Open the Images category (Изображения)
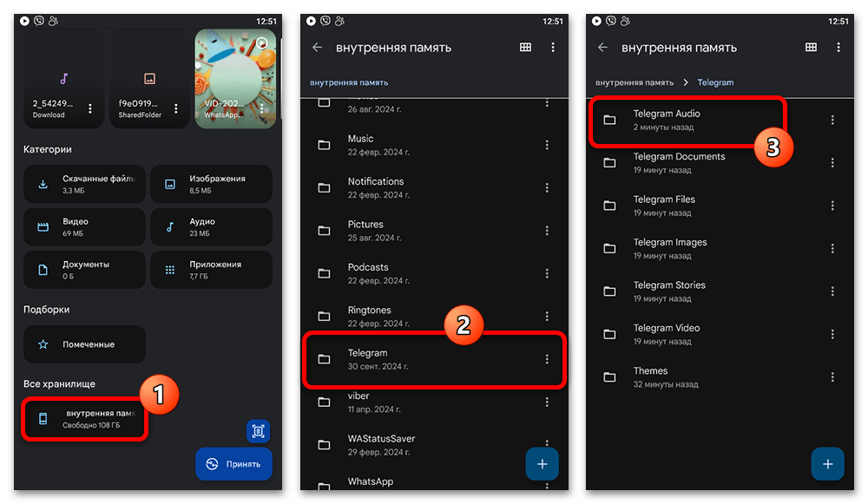The image size is (868, 504). tap(211, 184)
